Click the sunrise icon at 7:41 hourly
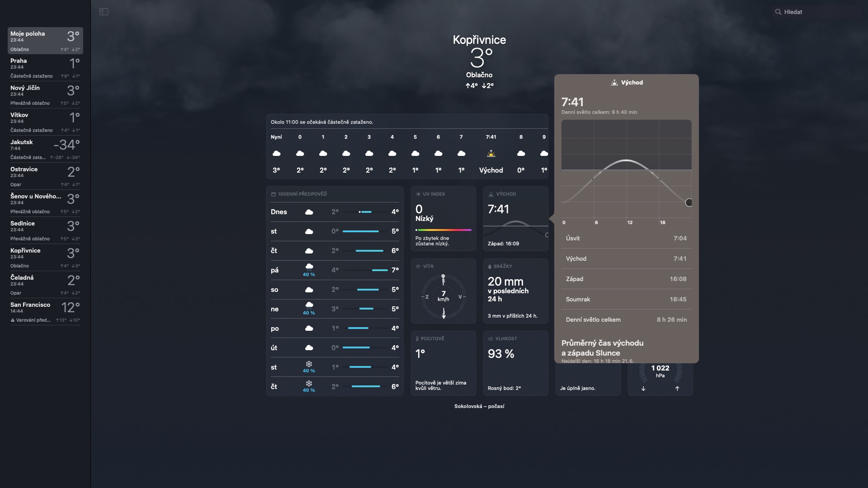868x488 pixels. point(491,154)
